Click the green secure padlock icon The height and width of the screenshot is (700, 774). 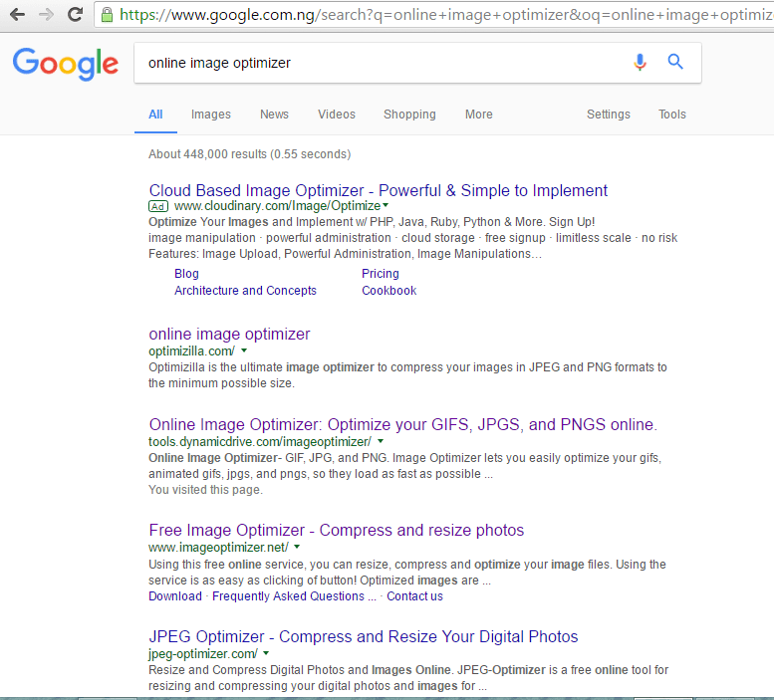[x=107, y=15]
